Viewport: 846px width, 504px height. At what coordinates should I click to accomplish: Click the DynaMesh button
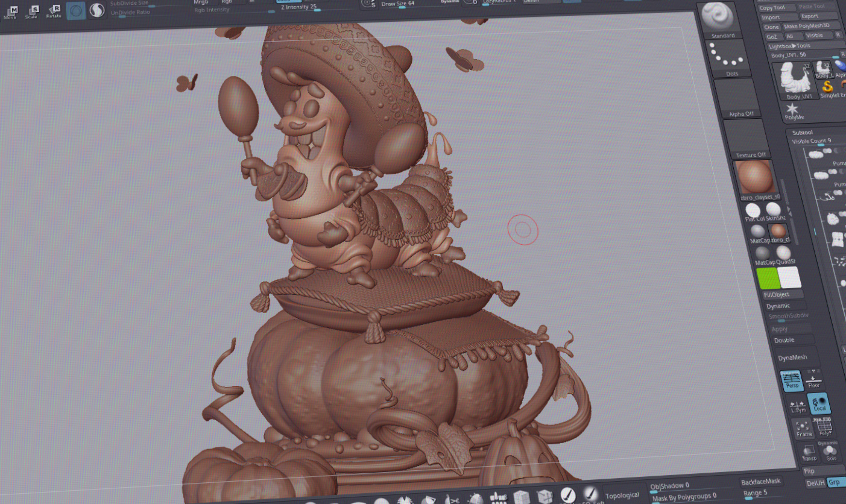coord(798,358)
